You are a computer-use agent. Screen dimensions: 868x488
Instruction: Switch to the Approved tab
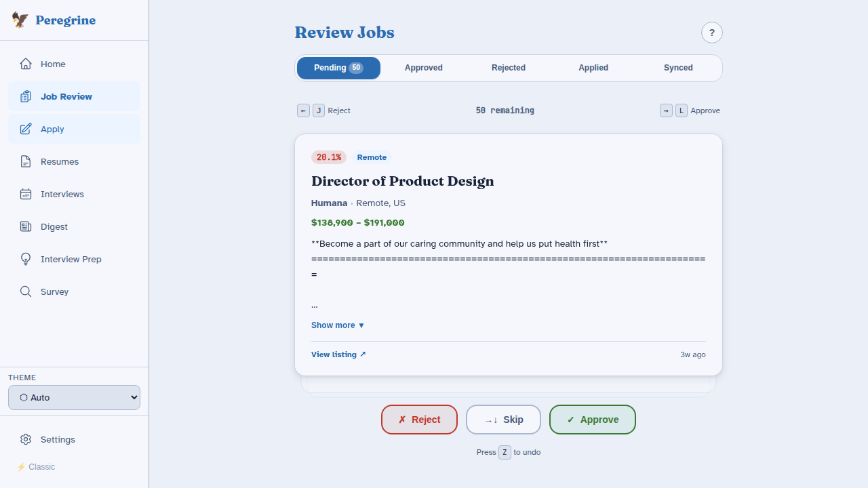(423, 68)
